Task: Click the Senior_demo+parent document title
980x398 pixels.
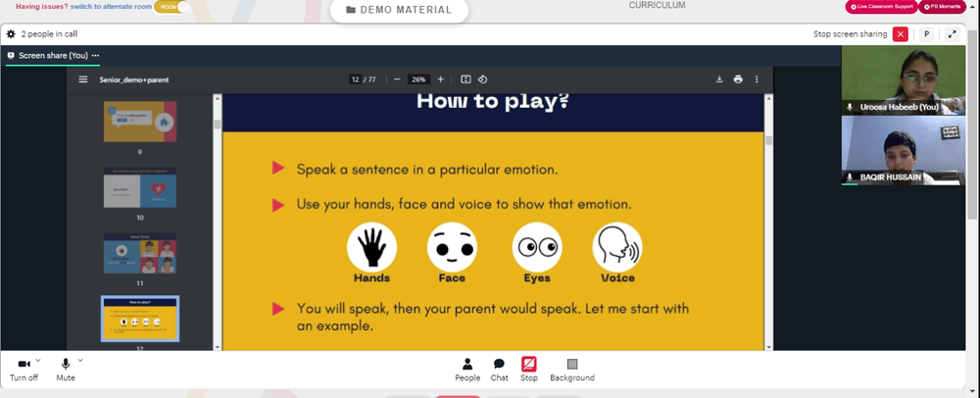Action: (x=133, y=80)
